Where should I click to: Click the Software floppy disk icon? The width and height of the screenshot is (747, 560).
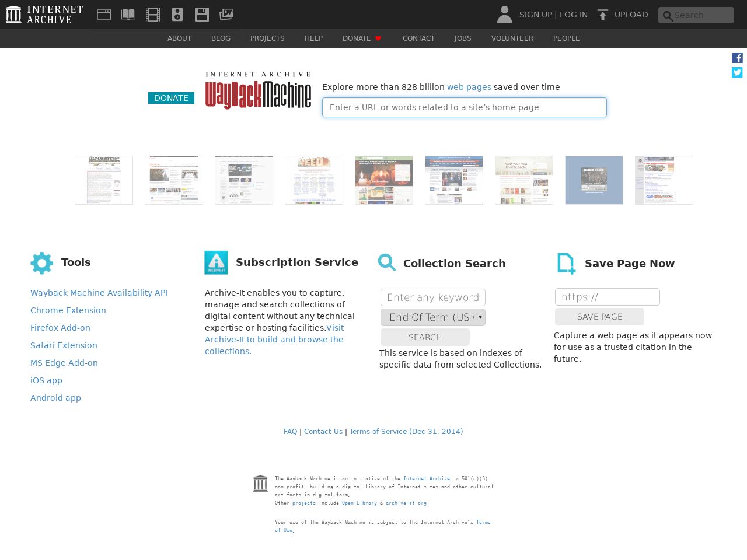(x=202, y=15)
